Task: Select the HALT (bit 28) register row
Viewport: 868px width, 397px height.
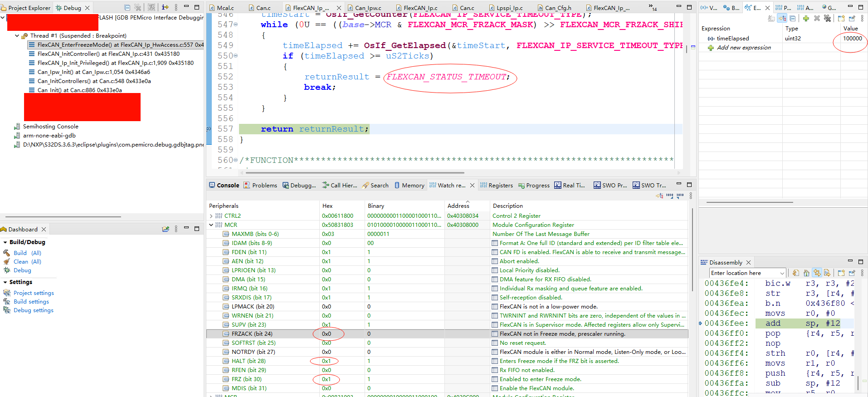Action: [x=447, y=361]
